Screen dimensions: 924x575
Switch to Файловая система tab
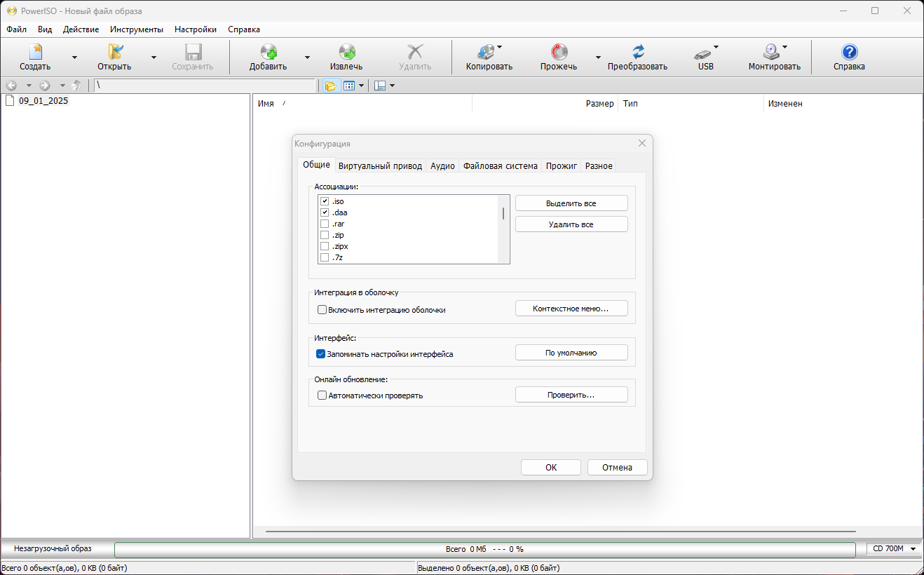pyautogui.click(x=501, y=166)
